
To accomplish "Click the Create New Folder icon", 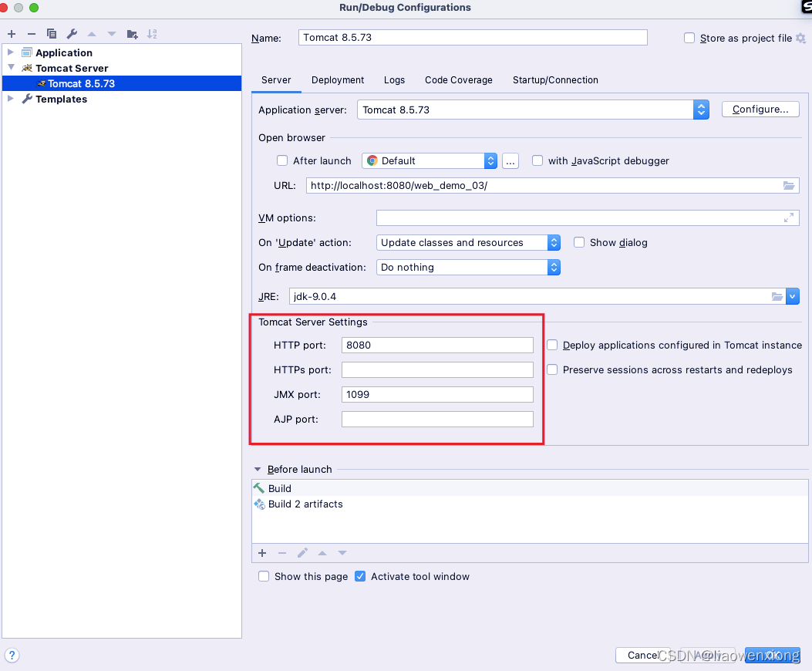I will pyautogui.click(x=132, y=34).
